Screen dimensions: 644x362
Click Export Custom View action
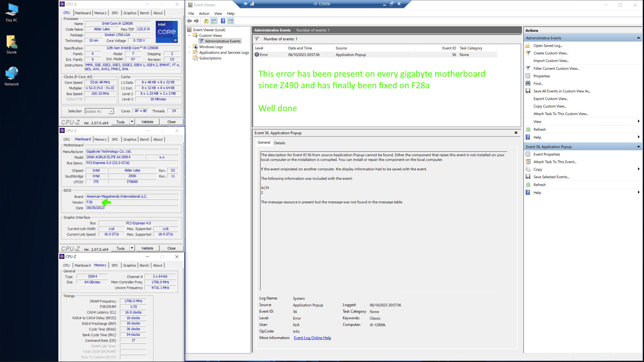(x=551, y=99)
